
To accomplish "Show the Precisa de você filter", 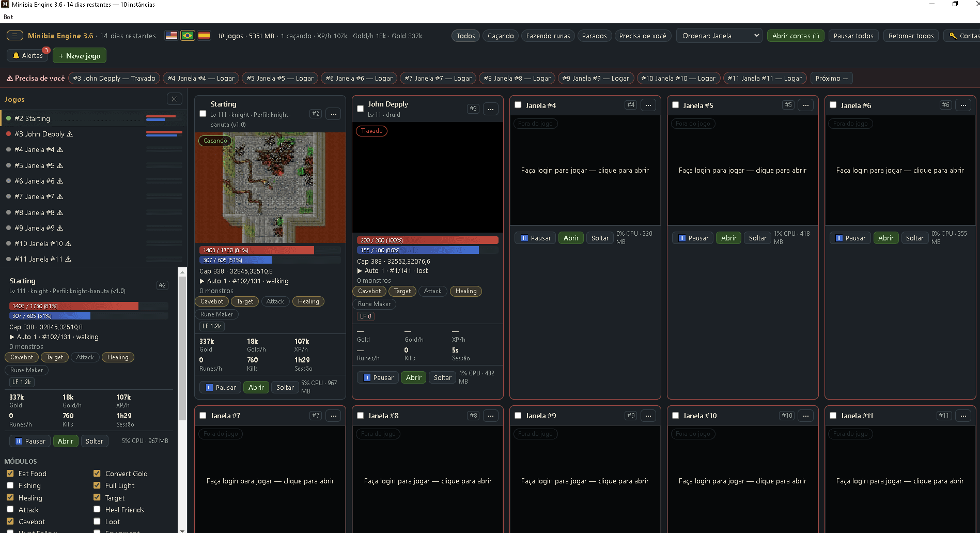I will tap(643, 36).
